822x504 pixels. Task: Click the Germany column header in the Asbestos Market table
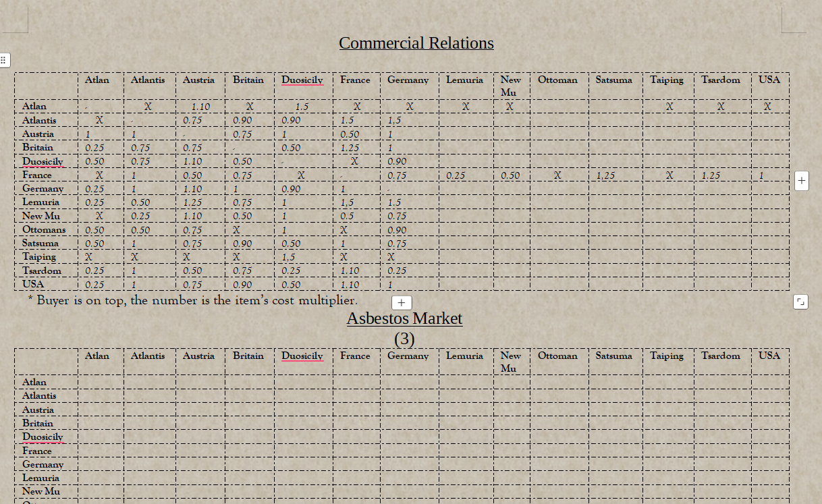click(408, 356)
